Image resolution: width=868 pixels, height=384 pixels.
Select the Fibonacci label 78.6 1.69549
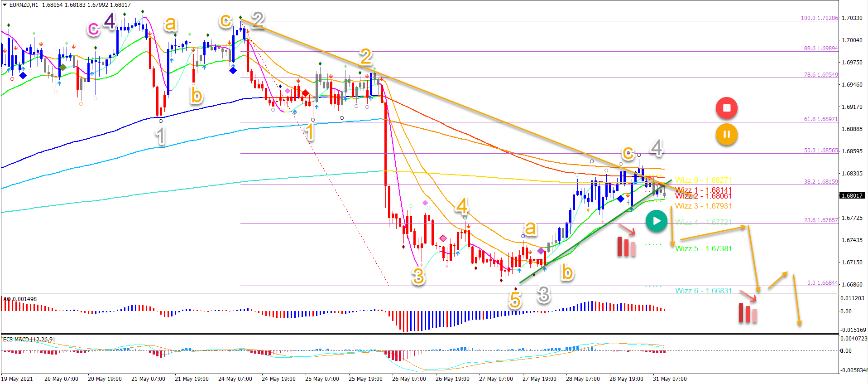click(821, 75)
